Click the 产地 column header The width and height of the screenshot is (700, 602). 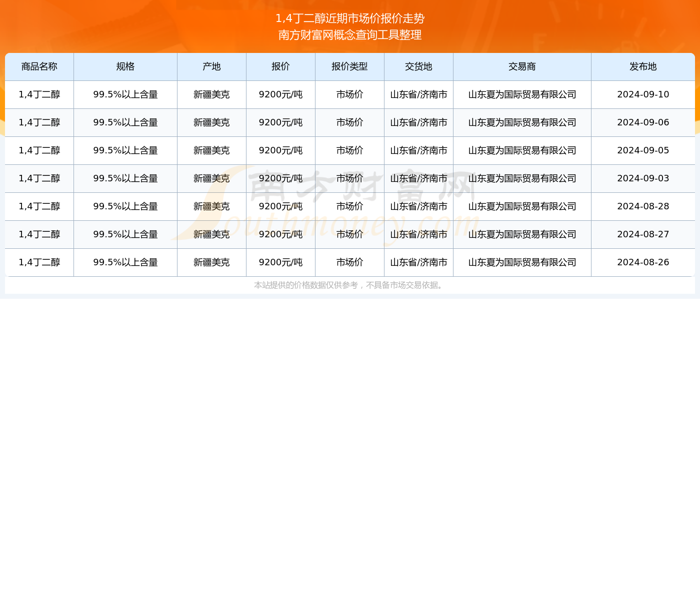click(x=212, y=67)
